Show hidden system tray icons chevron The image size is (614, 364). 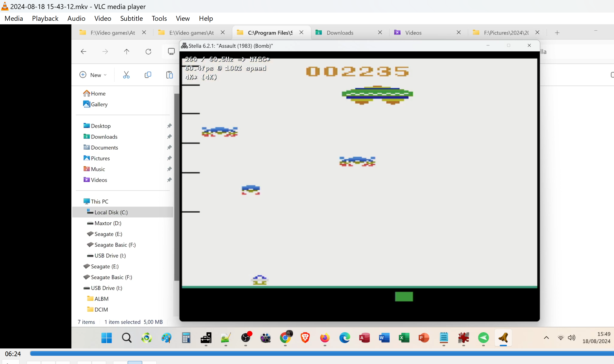coord(546,338)
